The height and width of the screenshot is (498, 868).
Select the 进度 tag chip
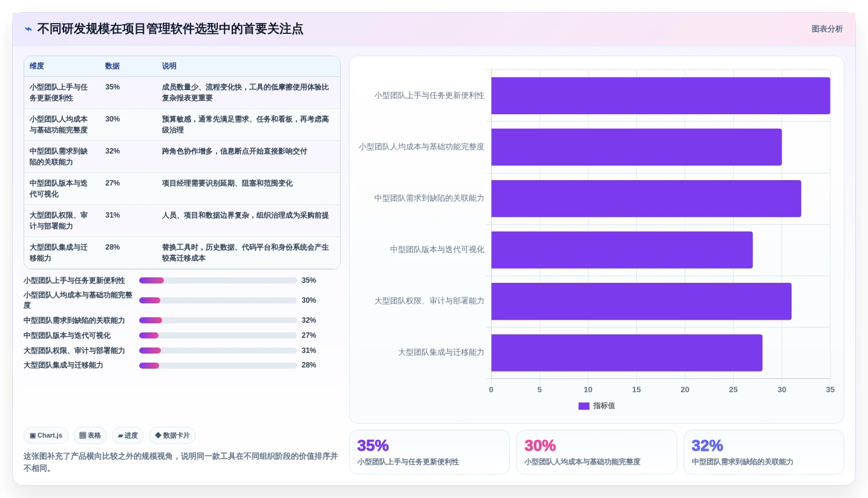pyautogui.click(x=128, y=435)
